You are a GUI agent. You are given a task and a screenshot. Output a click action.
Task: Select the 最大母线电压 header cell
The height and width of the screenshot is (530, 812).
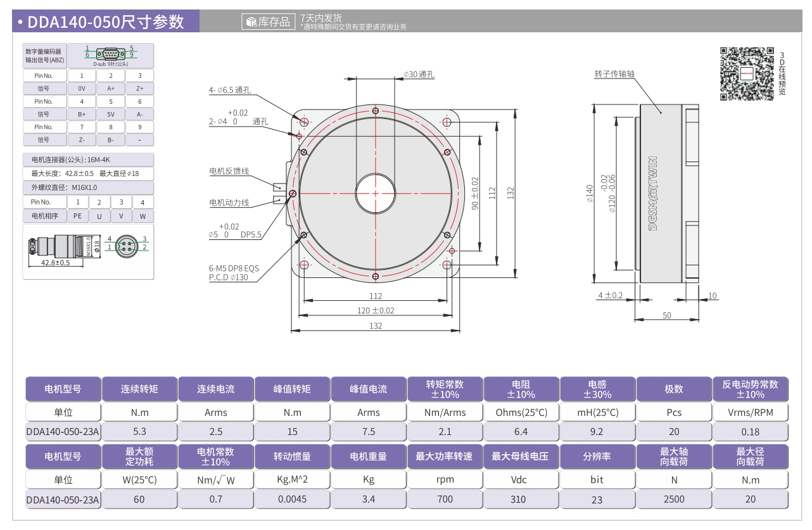point(521,456)
